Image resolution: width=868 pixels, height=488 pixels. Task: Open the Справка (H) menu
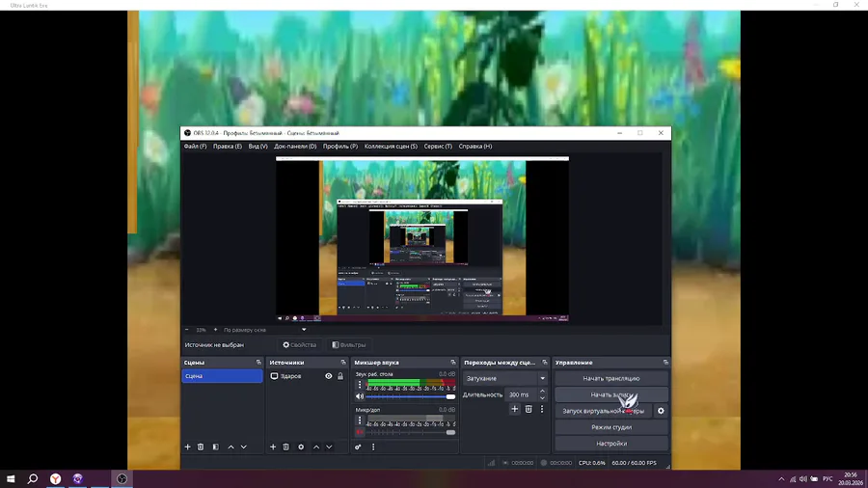pos(475,147)
